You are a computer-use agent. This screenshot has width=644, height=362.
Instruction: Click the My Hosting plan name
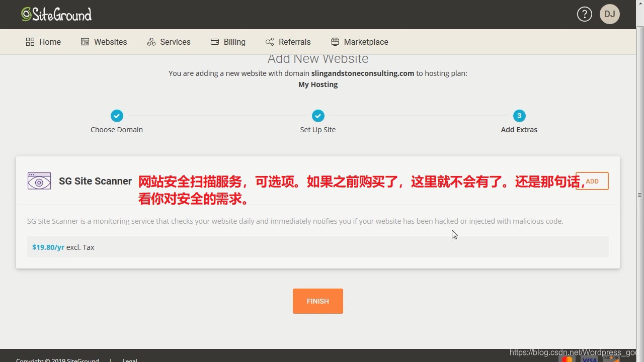click(318, 84)
